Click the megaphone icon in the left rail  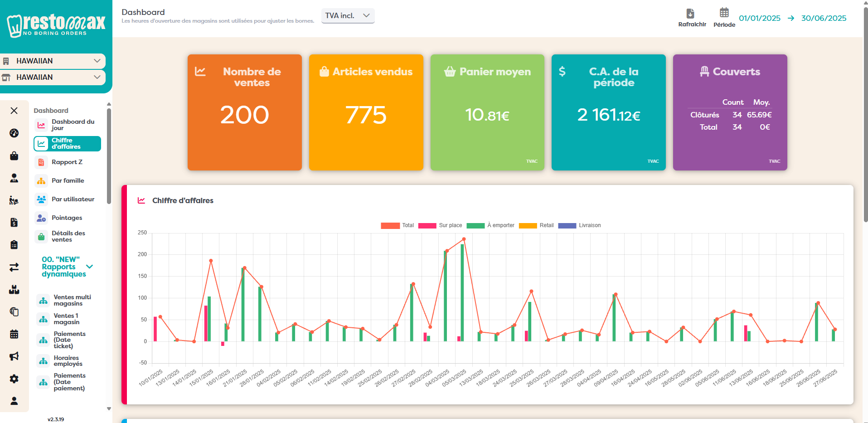[14, 356]
